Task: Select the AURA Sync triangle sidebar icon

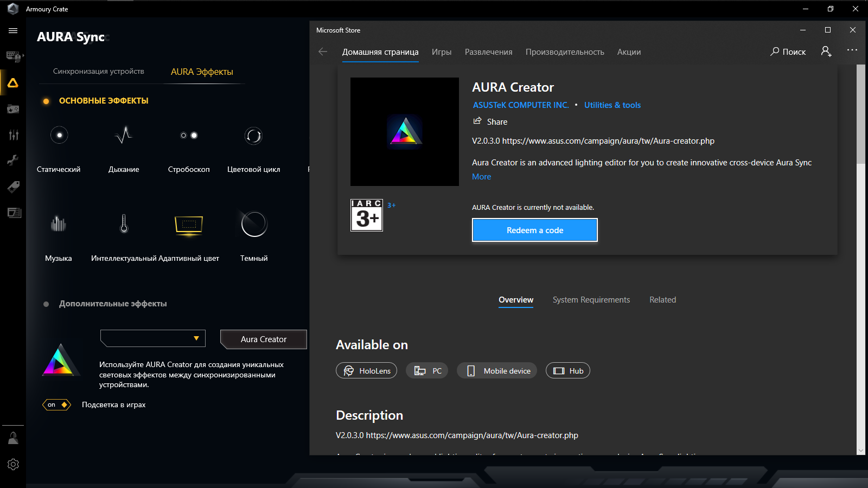Action: [13, 83]
